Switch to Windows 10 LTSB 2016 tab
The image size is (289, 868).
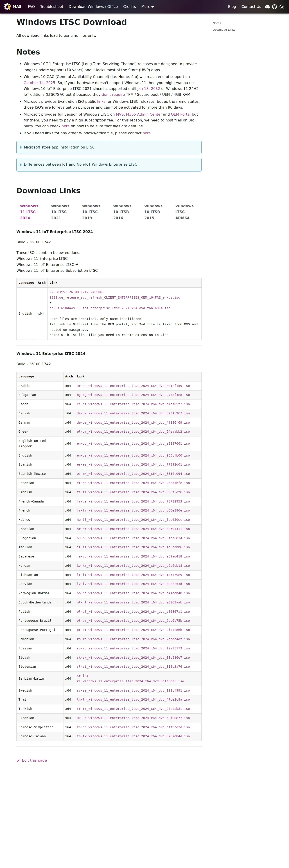tap(125, 212)
